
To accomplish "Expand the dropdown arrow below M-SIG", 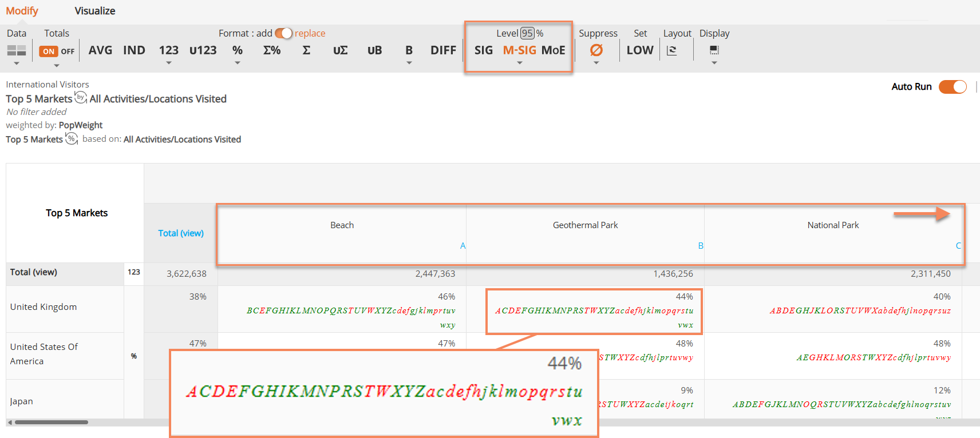I will coord(520,63).
